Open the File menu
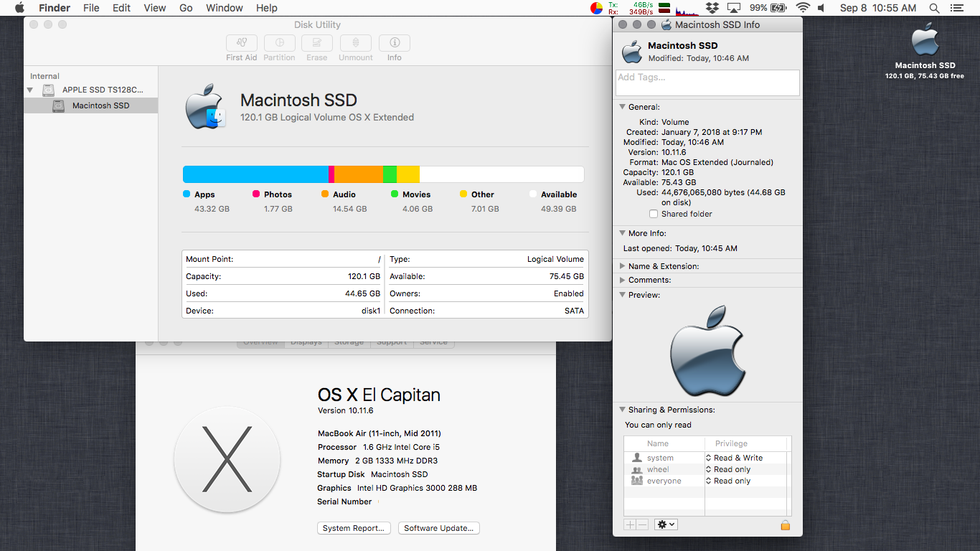The width and height of the screenshot is (980, 551). 91,8
